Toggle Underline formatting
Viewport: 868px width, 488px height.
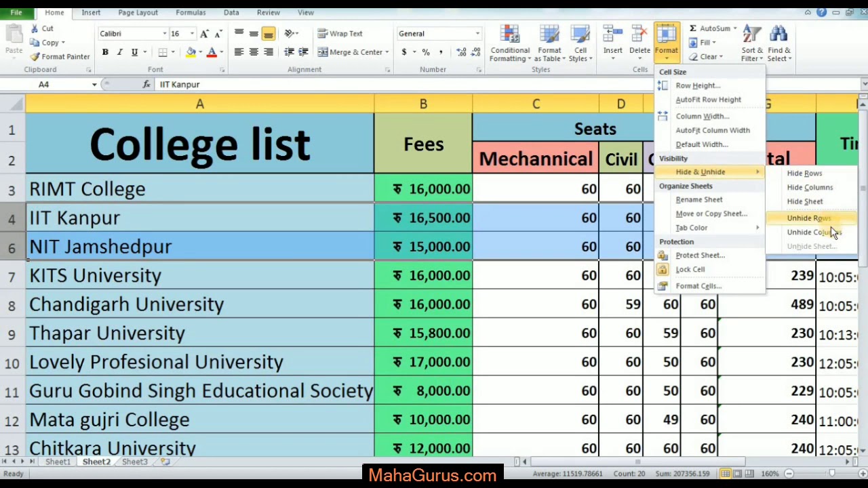coord(134,52)
